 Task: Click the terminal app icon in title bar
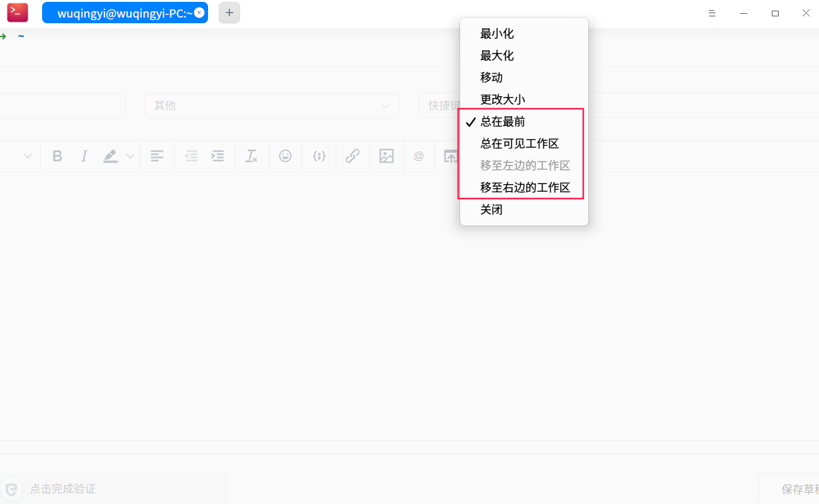(18, 13)
